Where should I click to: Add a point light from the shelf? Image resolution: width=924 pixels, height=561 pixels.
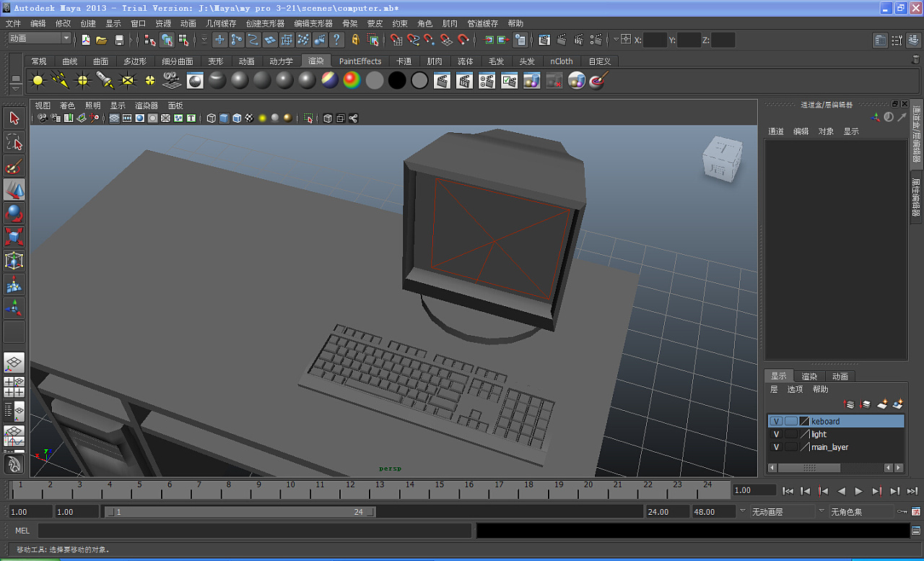82,80
